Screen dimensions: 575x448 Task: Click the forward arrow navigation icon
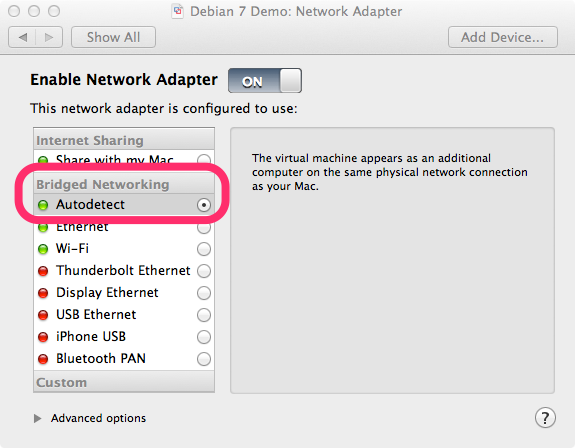pos(49,37)
